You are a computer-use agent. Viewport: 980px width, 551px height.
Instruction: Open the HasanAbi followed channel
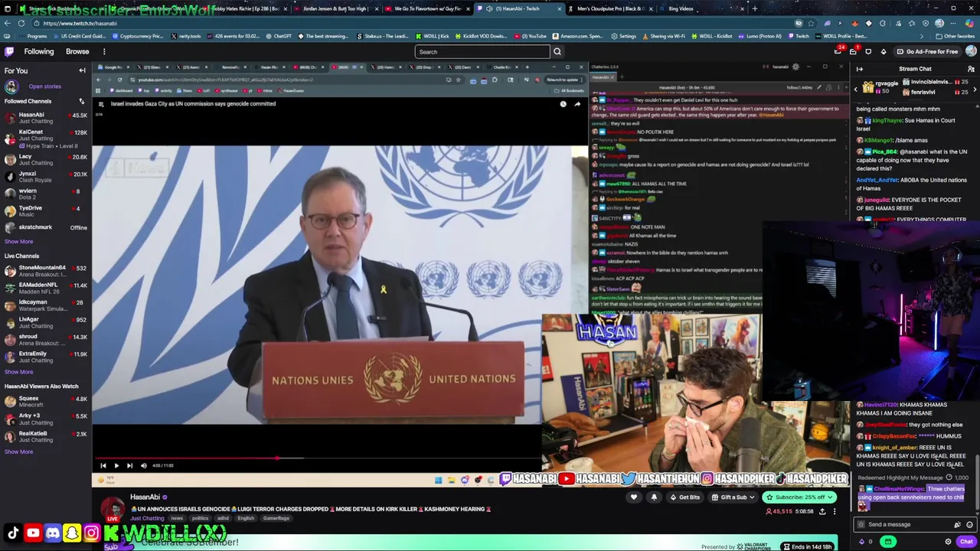46,118
